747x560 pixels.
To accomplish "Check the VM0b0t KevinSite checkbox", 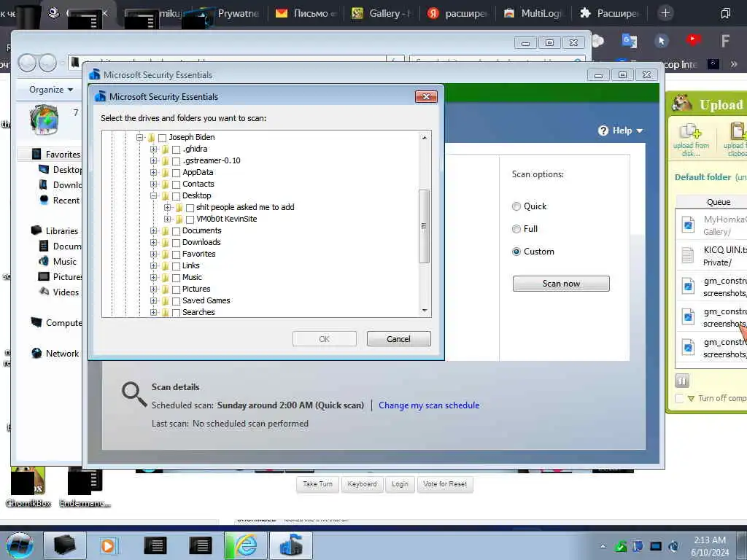I will [x=190, y=219].
